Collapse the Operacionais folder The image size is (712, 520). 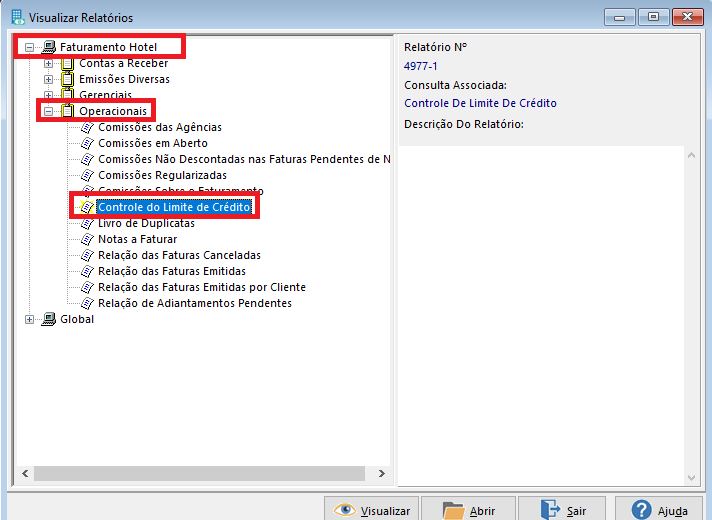[x=49, y=111]
